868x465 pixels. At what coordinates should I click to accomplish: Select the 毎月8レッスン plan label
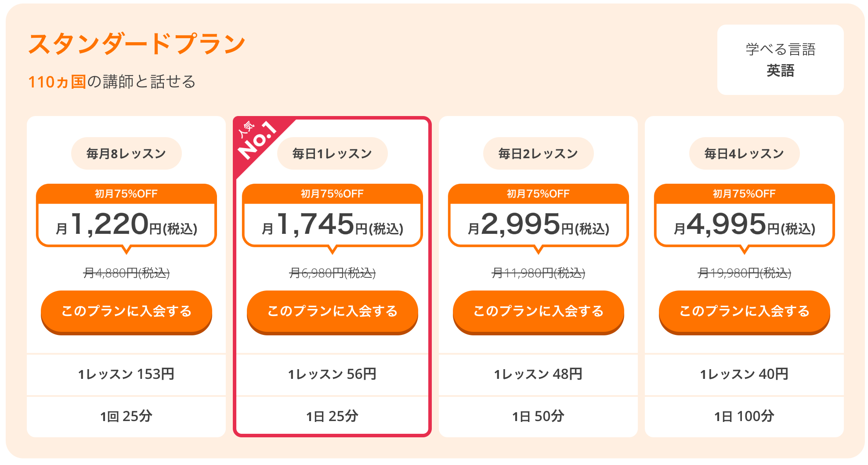pos(127,153)
